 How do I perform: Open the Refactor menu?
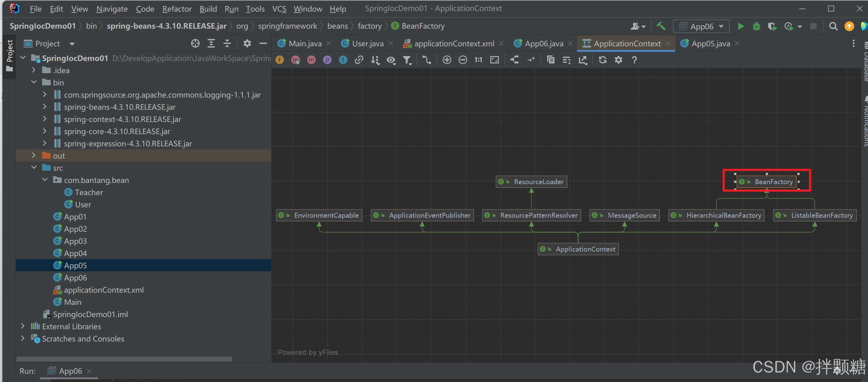pos(176,9)
